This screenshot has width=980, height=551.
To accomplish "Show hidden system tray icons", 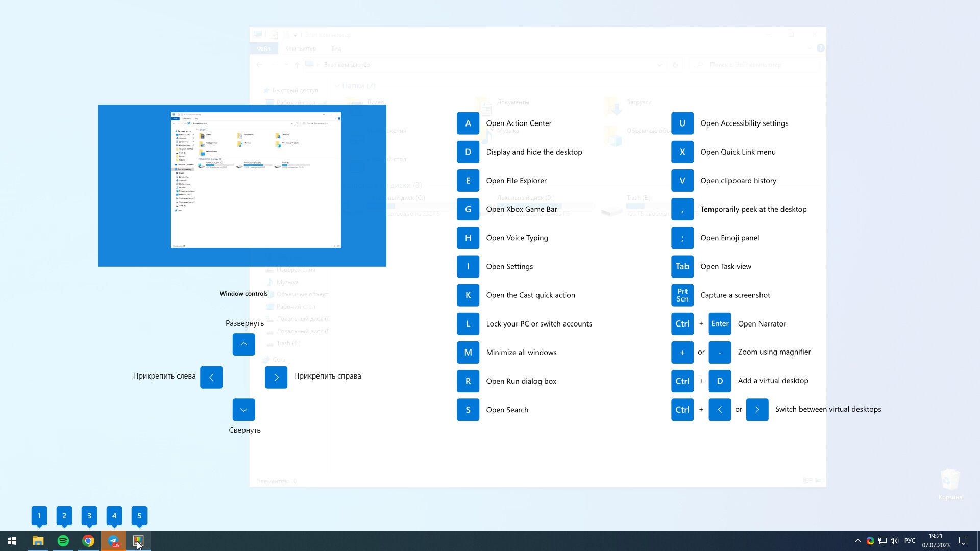I will [x=857, y=541].
